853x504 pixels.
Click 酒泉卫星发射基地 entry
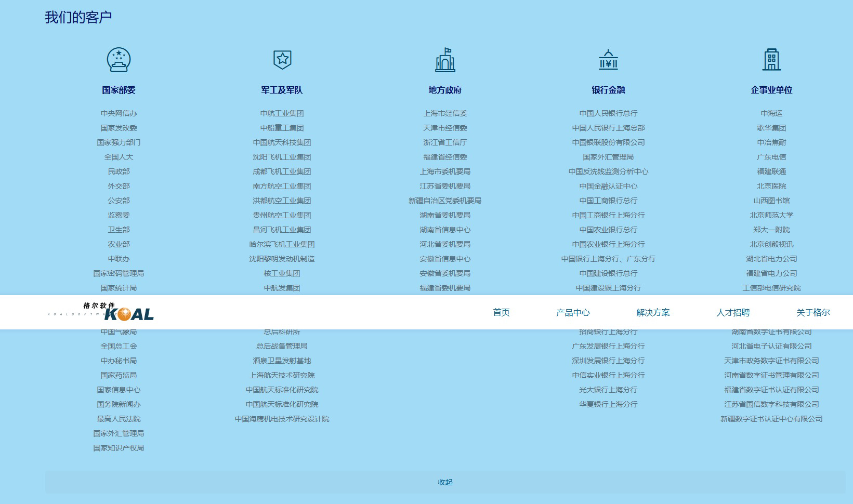tap(282, 361)
